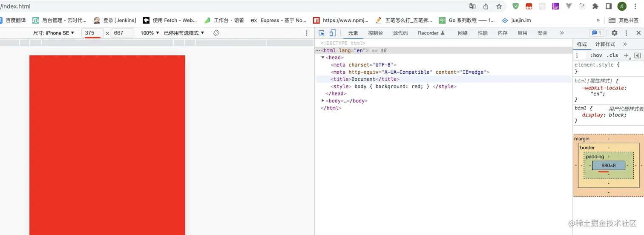Click the Google Translate icon in address bar
644x235 pixels.
click(472, 6)
